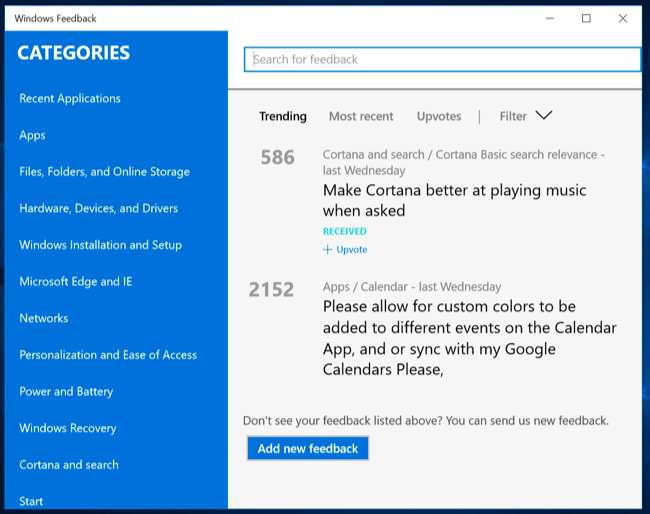Open Windows Installation and Setup category

click(x=100, y=245)
